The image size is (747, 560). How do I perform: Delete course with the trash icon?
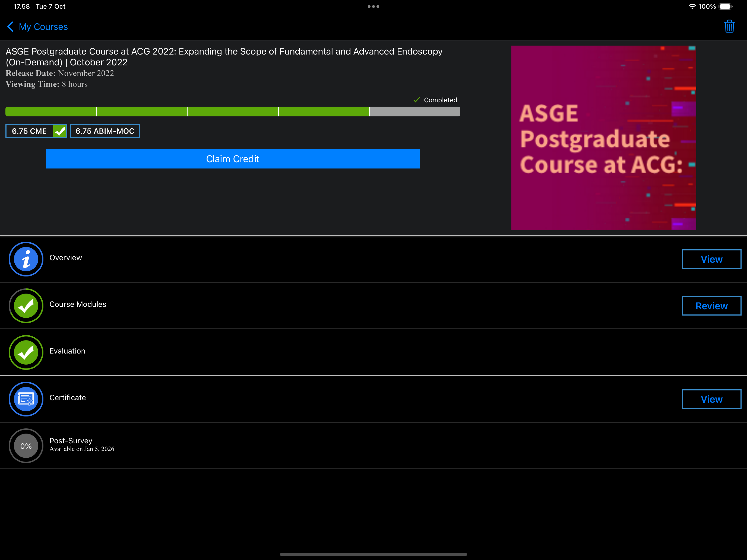tap(729, 26)
